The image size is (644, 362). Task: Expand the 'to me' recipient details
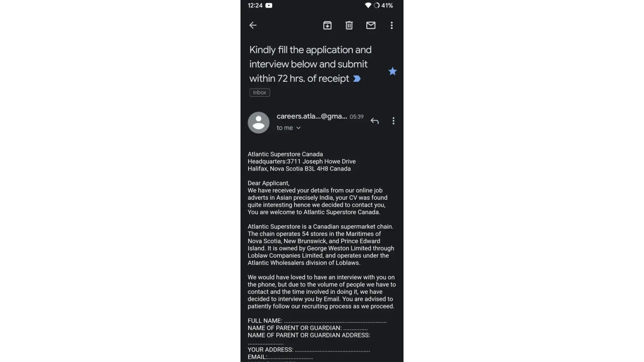click(x=289, y=128)
